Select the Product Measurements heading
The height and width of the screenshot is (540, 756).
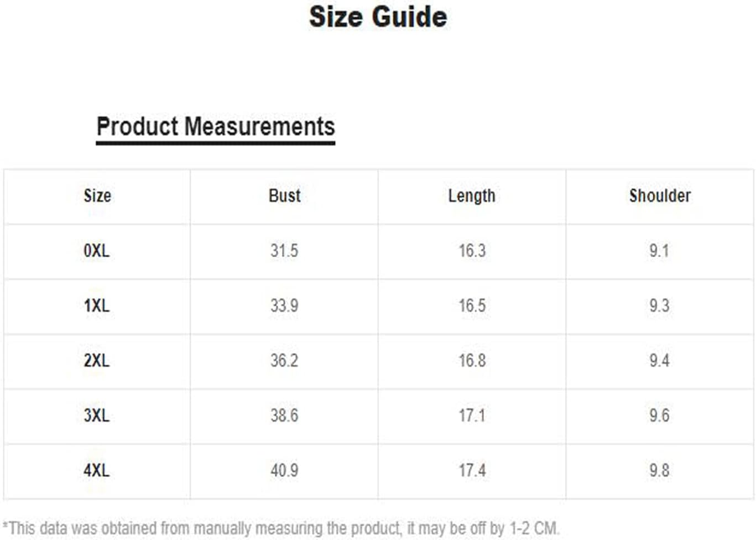click(216, 127)
